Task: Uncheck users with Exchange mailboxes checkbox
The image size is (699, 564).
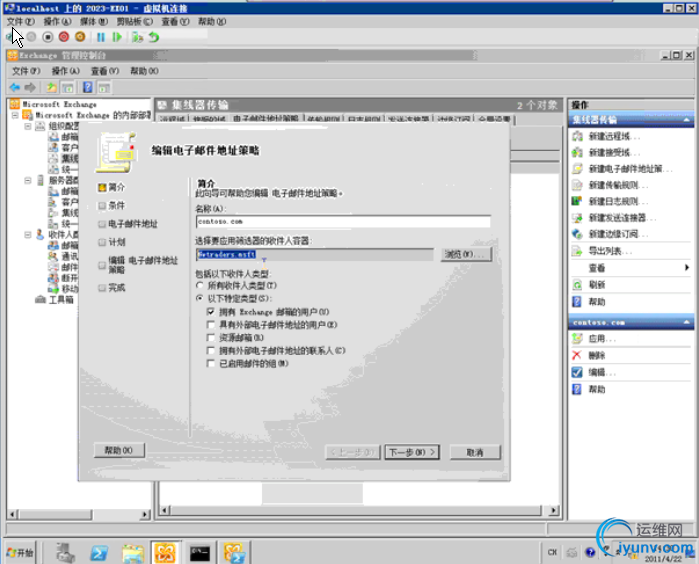Action: [210, 312]
